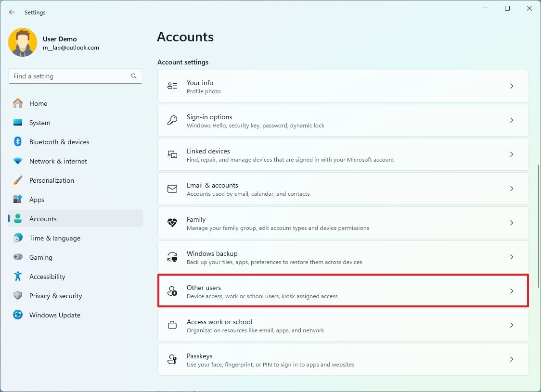Open Time & language section
The height and width of the screenshot is (392, 541).
54,238
